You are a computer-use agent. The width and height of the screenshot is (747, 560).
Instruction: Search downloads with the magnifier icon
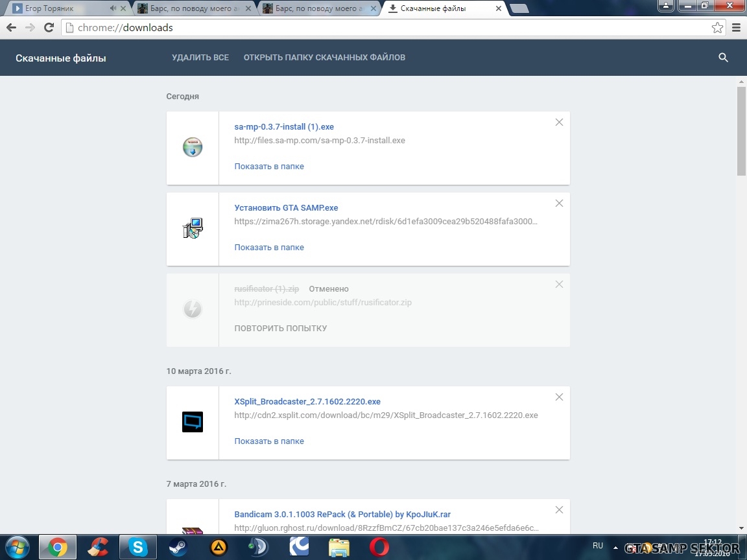(723, 58)
